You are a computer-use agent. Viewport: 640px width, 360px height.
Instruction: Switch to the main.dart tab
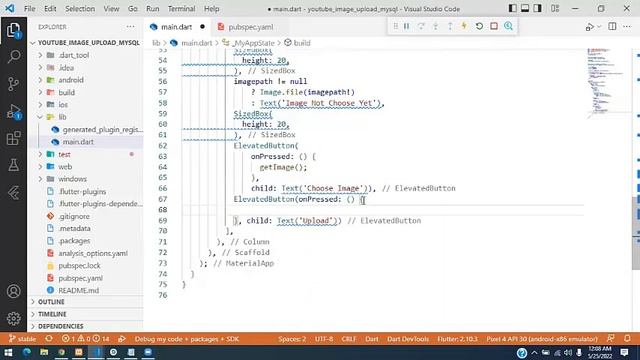[x=177, y=27]
